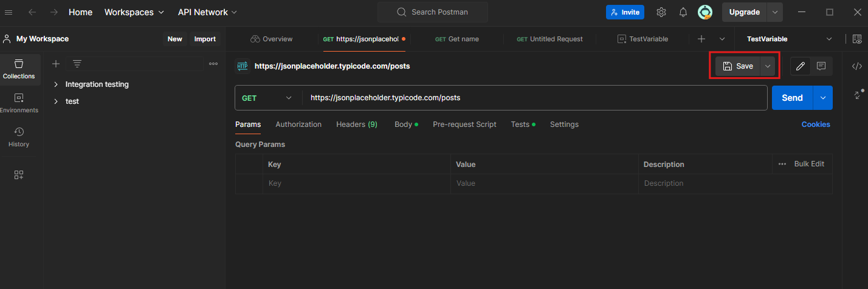Select the jsonplaceholder request tab
Screen dimensions: 868x289
click(364, 39)
